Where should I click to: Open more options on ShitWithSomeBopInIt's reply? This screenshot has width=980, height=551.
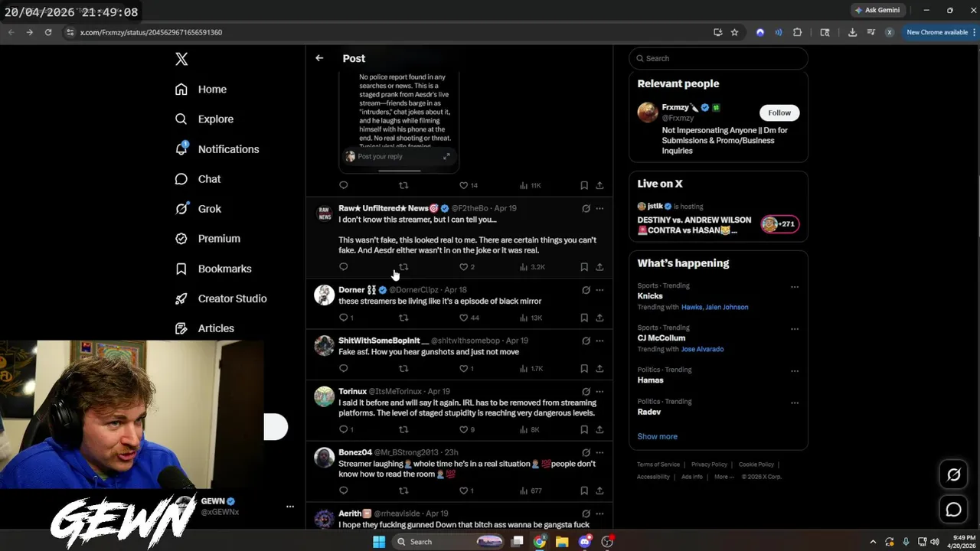click(x=599, y=341)
